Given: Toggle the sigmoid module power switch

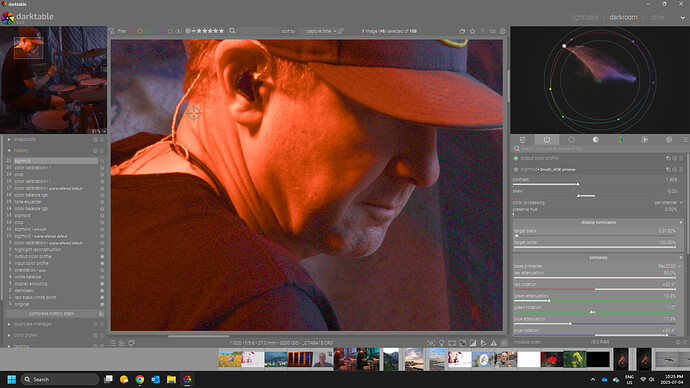Looking at the screenshot, I should point(516,169).
